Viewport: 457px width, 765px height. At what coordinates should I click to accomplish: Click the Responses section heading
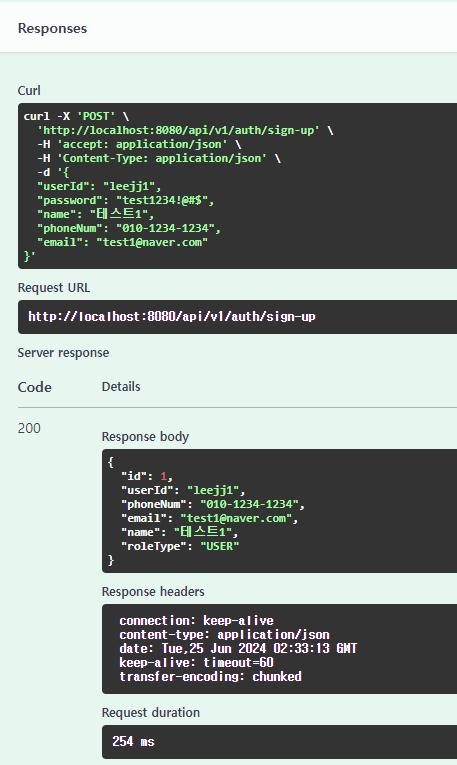pyautogui.click(x=52, y=28)
